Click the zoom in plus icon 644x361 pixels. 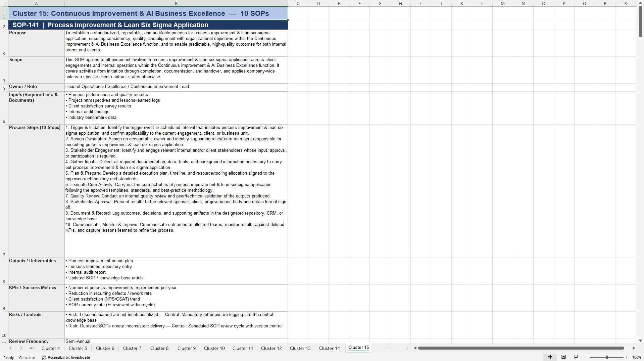point(627,357)
